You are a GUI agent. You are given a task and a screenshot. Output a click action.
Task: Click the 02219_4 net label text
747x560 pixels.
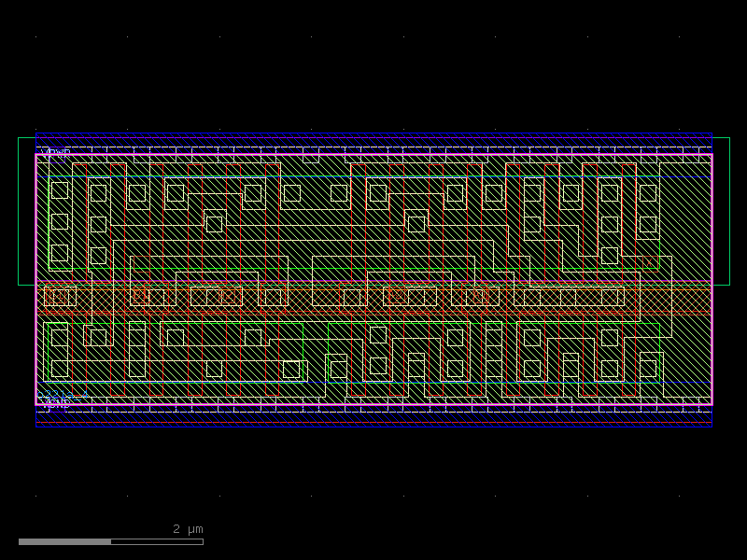(x=62, y=395)
